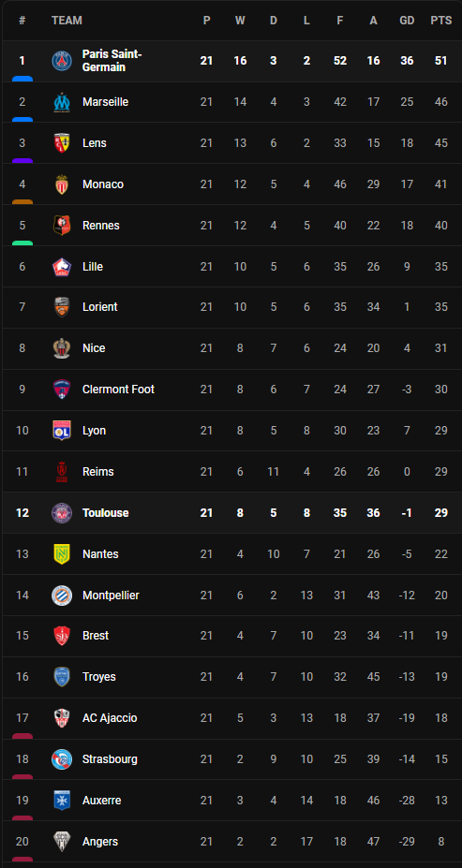Click the TEAM column header
Viewport: 462px width, 868px height.
pyautogui.click(x=67, y=21)
